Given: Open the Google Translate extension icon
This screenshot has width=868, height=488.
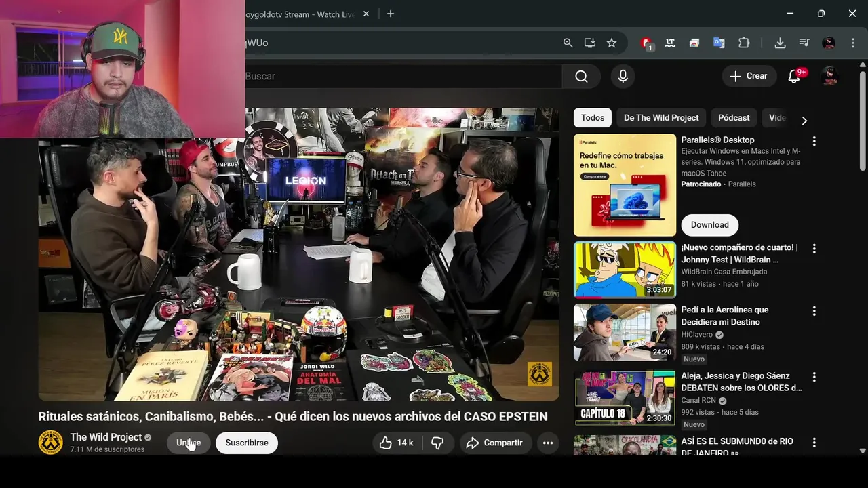Looking at the screenshot, I should click(719, 43).
